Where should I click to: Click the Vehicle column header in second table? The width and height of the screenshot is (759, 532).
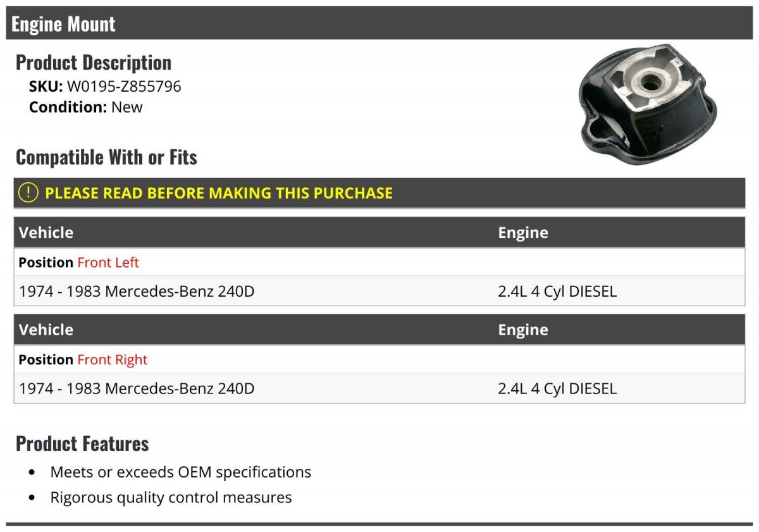tap(46, 330)
